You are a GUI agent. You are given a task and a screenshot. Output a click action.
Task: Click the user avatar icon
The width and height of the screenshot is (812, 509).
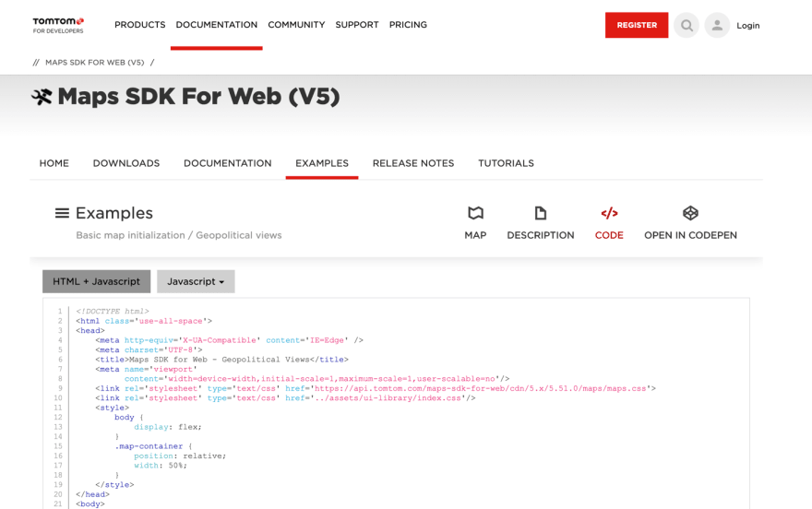[717, 25]
